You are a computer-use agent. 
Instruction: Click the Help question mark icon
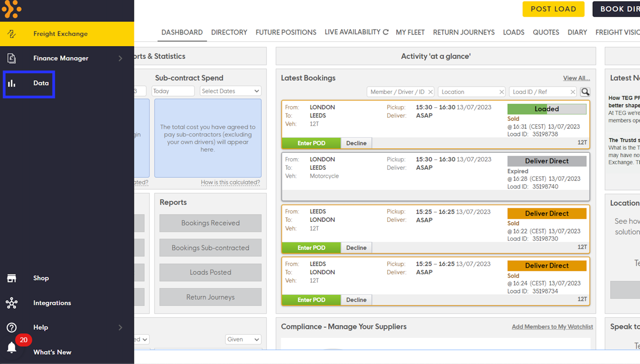coord(12,327)
